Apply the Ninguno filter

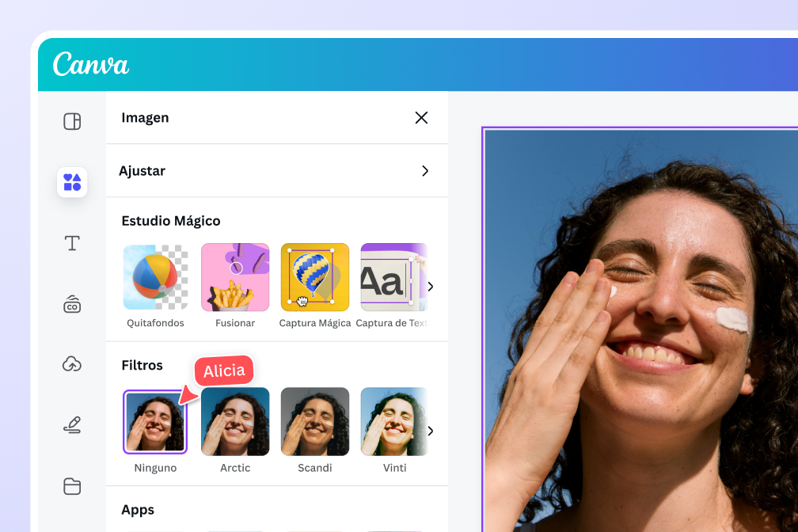point(155,421)
